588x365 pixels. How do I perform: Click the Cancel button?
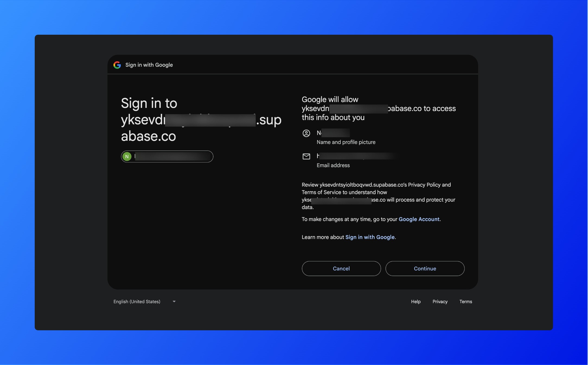coord(341,268)
